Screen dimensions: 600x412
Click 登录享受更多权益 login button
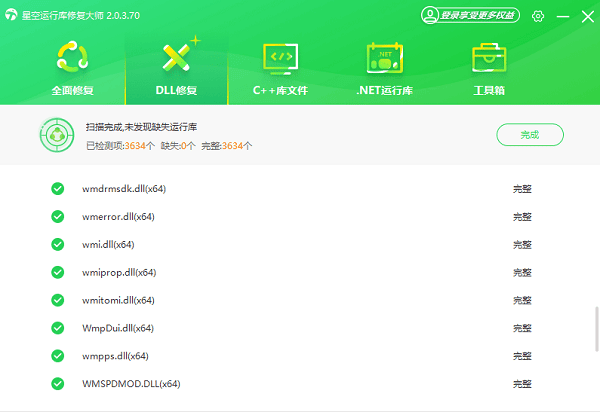[x=470, y=15]
